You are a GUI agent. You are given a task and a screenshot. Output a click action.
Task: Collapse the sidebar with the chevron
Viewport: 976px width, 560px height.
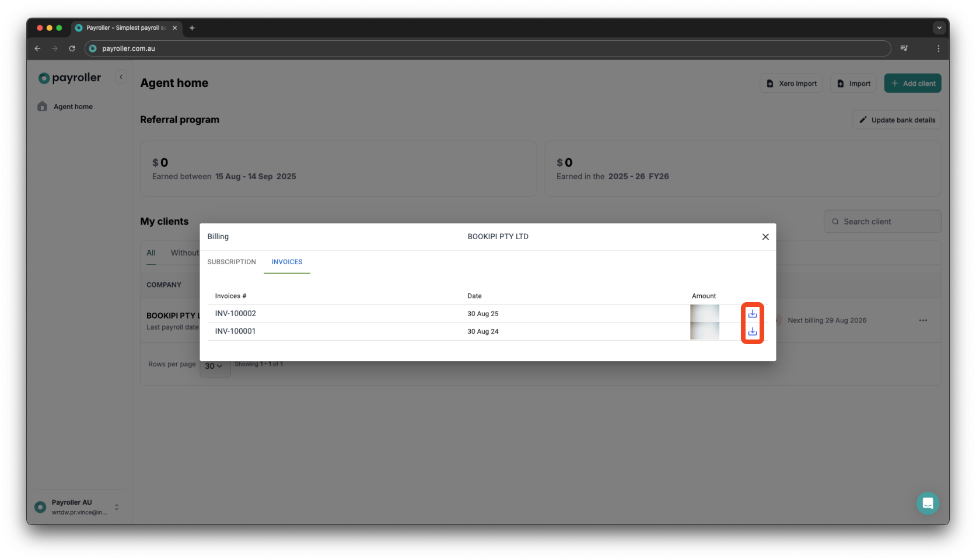(121, 76)
